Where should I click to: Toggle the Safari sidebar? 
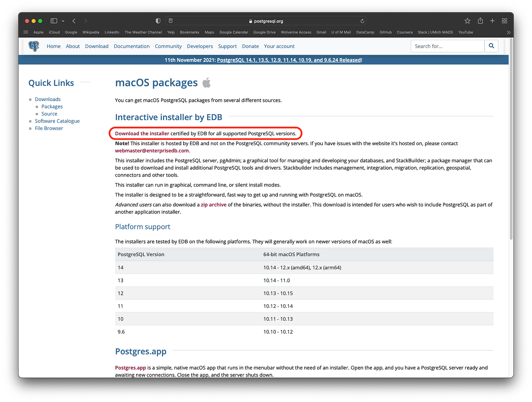click(54, 21)
